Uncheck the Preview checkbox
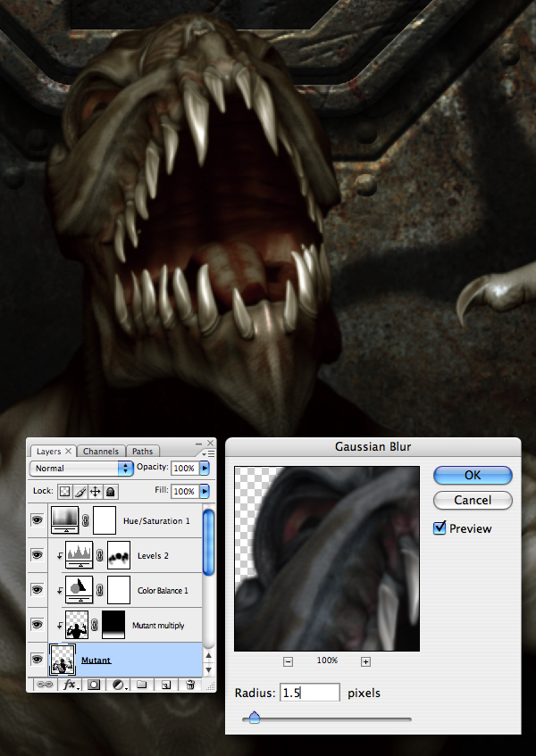 pyautogui.click(x=440, y=528)
